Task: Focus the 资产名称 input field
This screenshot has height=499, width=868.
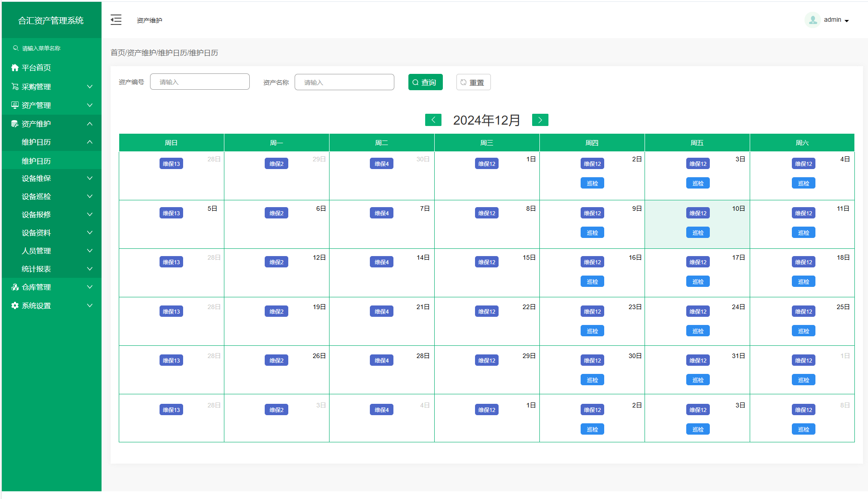Action: [344, 82]
